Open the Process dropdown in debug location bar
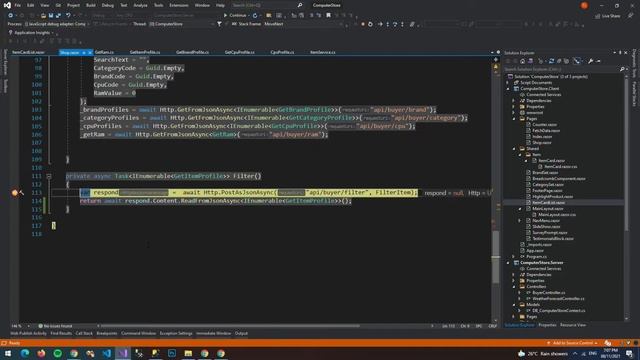 pos(56,24)
